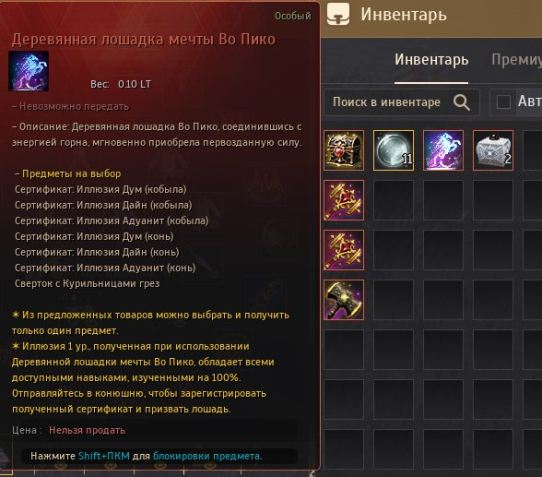The height and width of the screenshot is (477, 542).
Task: Click the empty slot right of first scepter
Action: coord(393,200)
